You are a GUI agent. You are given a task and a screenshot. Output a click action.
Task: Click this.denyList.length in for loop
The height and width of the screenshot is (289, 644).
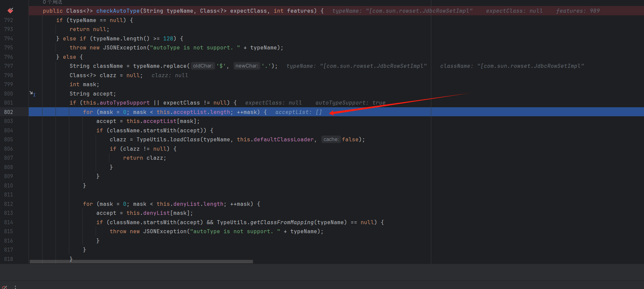point(190,204)
